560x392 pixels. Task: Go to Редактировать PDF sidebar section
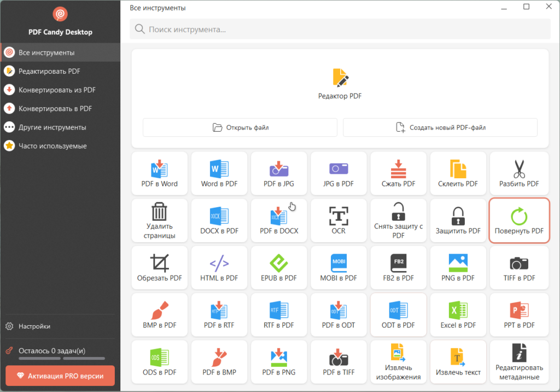[x=60, y=71]
